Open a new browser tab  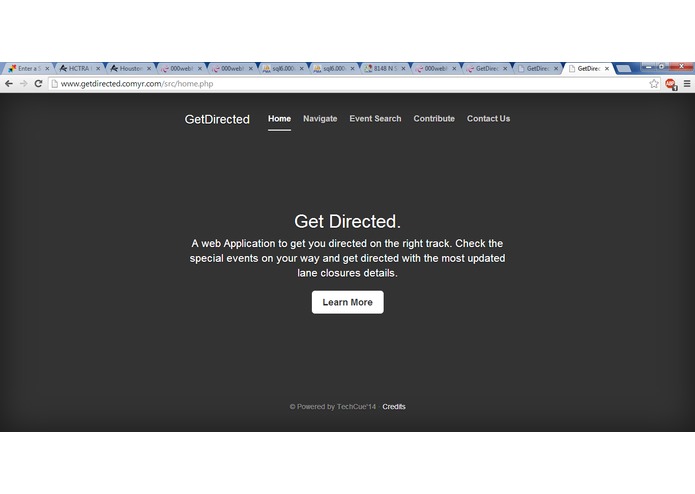point(624,69)
